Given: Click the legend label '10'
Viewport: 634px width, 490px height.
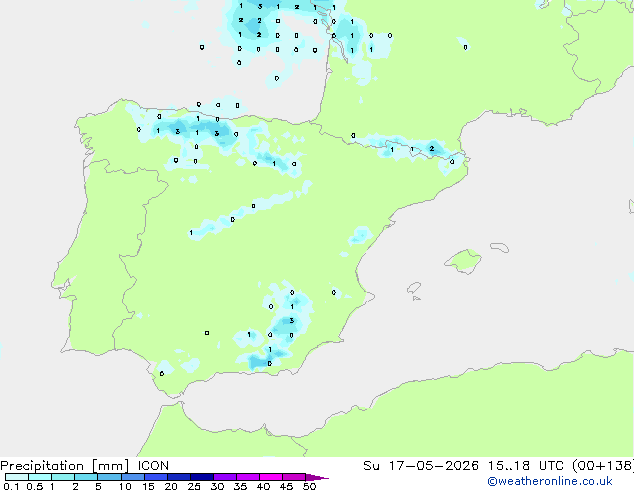Looking at the screenshot, I should 125,486.
